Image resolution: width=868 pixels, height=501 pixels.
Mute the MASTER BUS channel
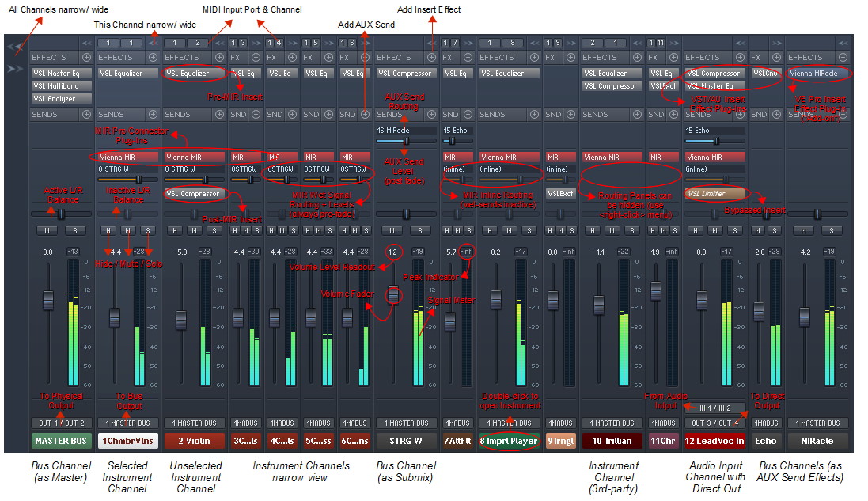tap(47, 230)
